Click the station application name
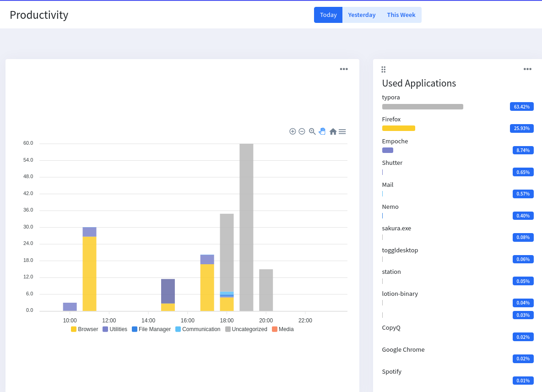This screenshot has width=542, height=392. pos(391,272)
